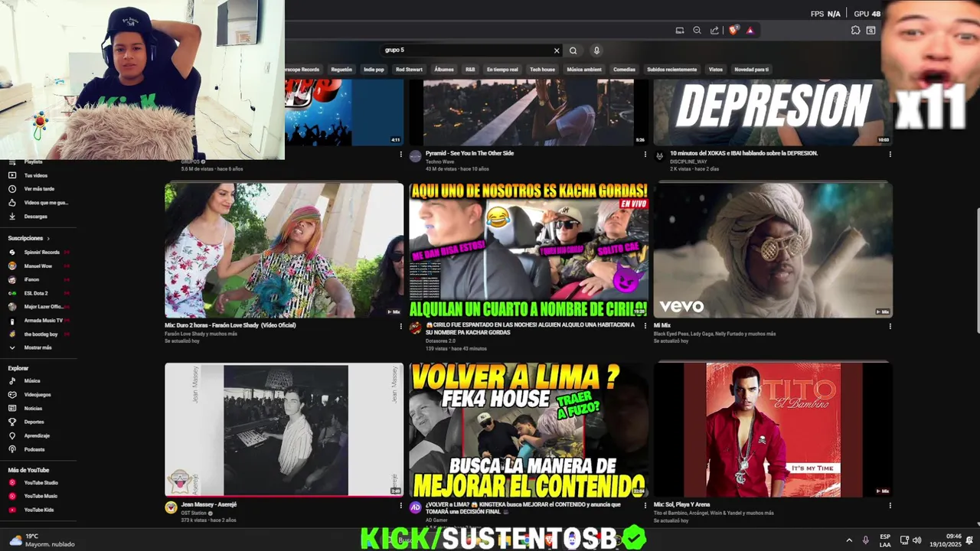Viewport: 980px width, 551px height.
Task: Select the R&B filter chip
Action: 470,70
